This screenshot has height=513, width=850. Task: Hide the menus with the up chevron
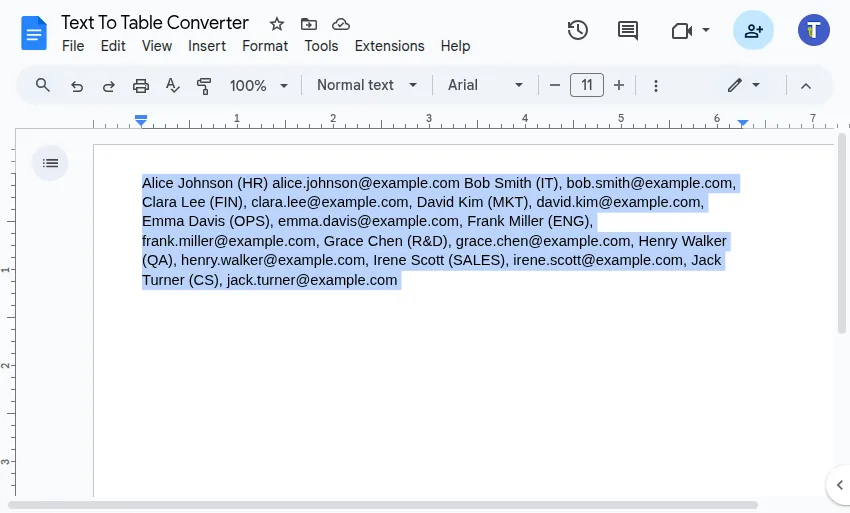[x=806, y=86]
